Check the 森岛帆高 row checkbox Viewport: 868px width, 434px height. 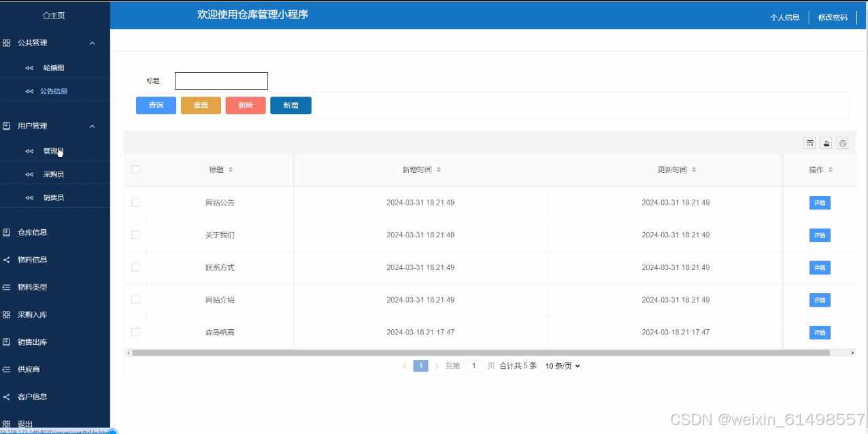click(x=135, y=332)
